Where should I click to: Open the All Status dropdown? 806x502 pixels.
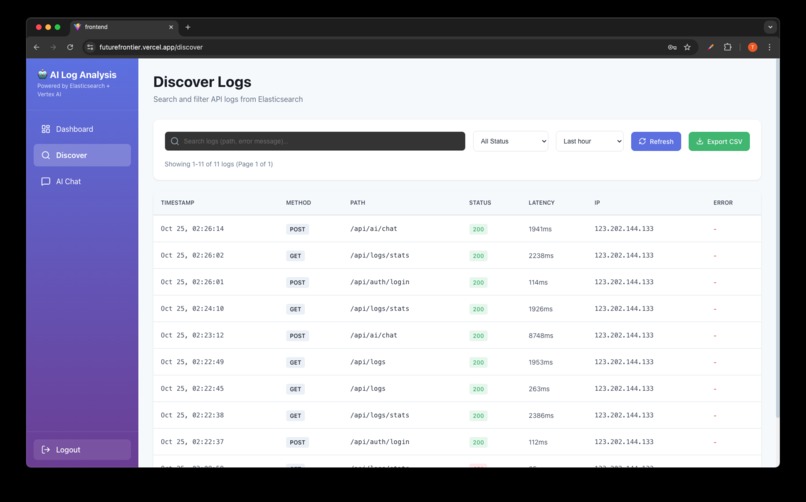coord(510,141)
